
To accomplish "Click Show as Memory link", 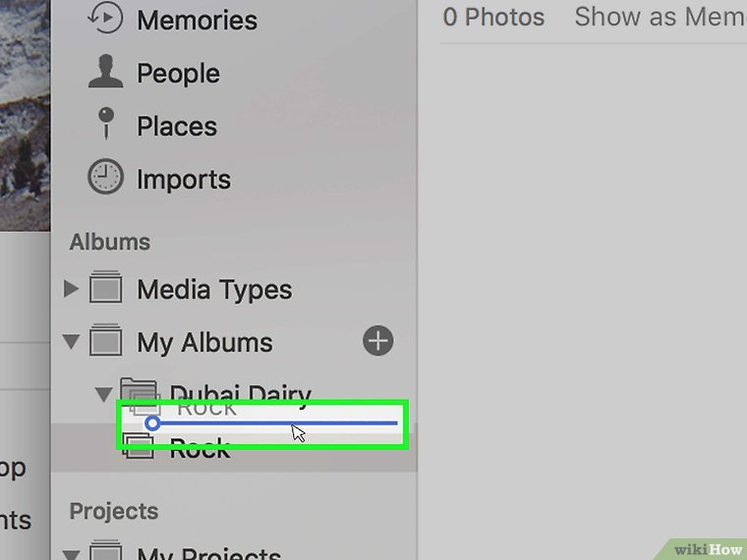I will 659,17.
